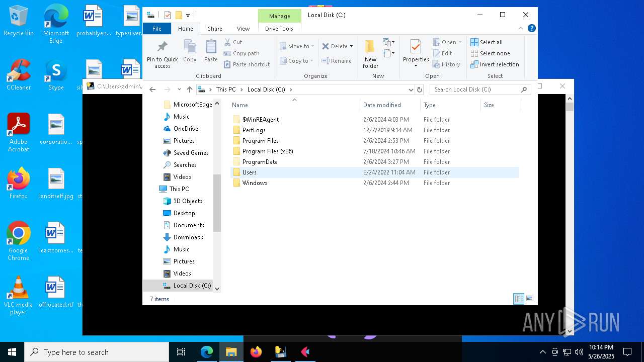Image resolution: width=644 pixels, height=362 pixels.
Task: Click This PC in the address bar
Action: pos(226,89)
